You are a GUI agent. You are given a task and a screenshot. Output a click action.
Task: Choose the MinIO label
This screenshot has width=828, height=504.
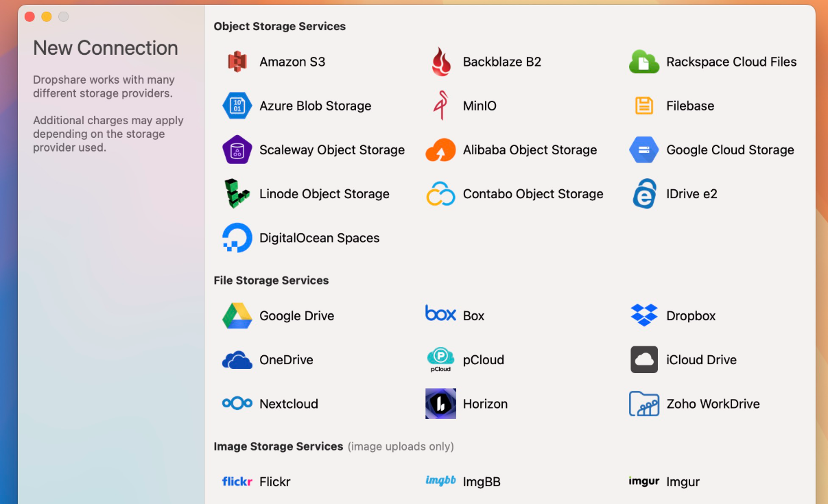(480, 106)
